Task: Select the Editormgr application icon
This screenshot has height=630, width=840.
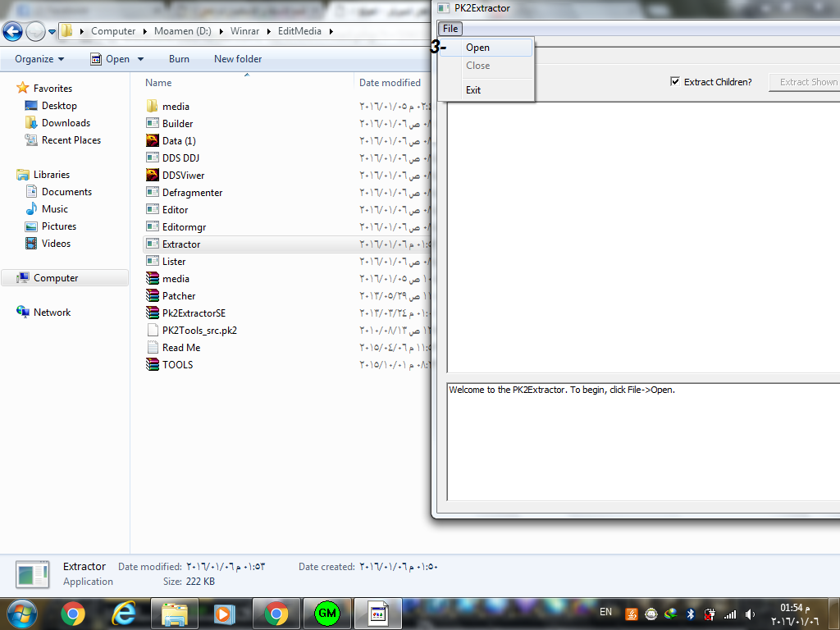Action: coord(152,226)
